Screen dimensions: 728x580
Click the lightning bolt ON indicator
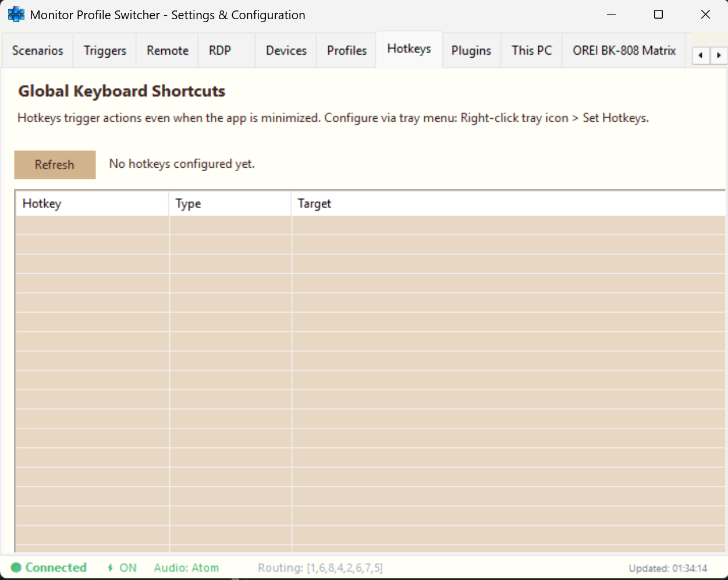click(121, 568)
